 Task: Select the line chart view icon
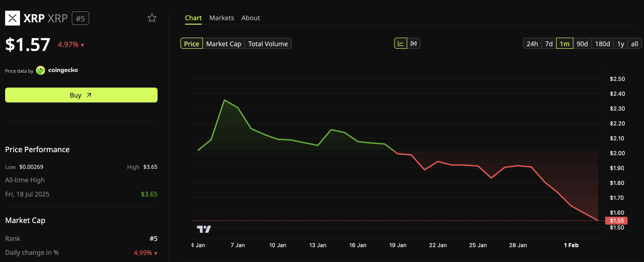click(400, 43)
